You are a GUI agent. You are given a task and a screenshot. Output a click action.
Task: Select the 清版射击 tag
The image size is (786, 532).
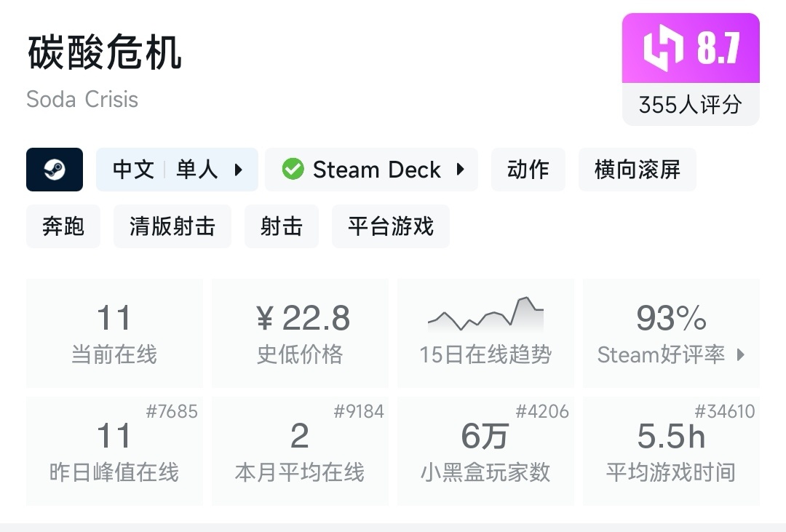point(172,226)
